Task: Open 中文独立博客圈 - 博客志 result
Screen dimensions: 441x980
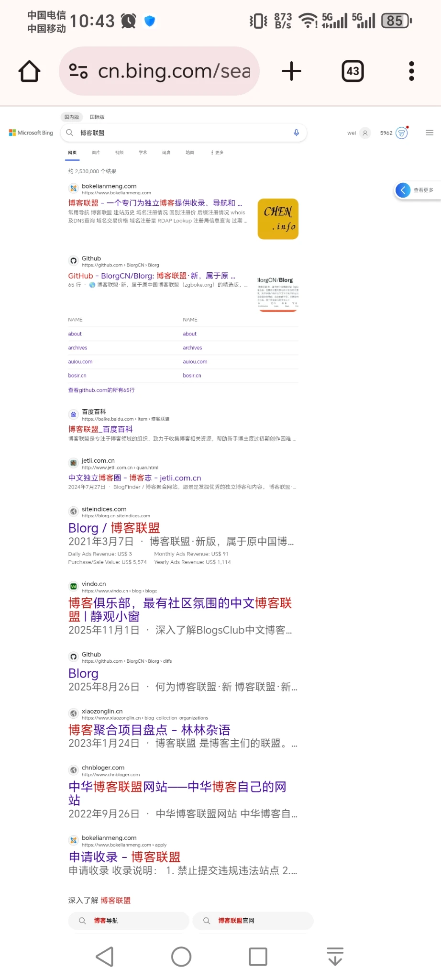Action: (x=134, y=478)
